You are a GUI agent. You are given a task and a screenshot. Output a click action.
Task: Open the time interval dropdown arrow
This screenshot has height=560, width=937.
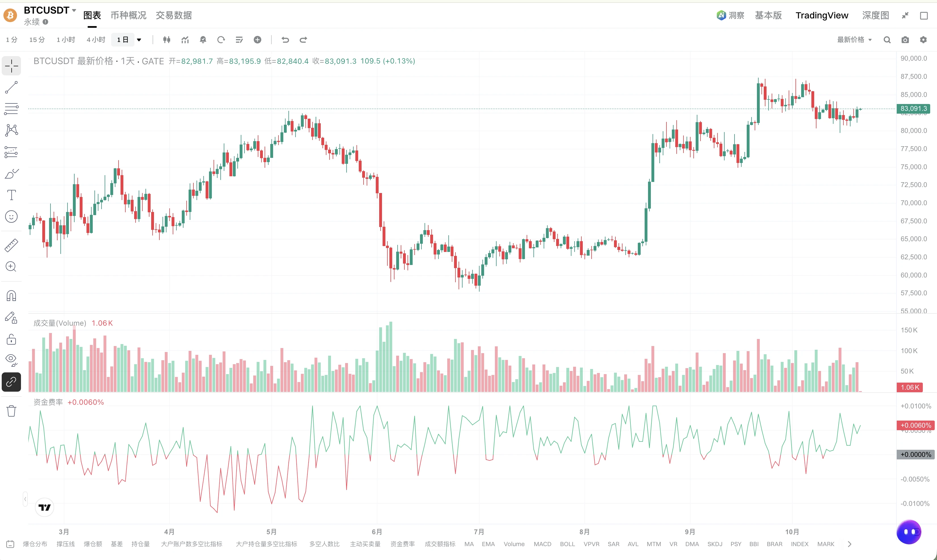tap(139, 40)
